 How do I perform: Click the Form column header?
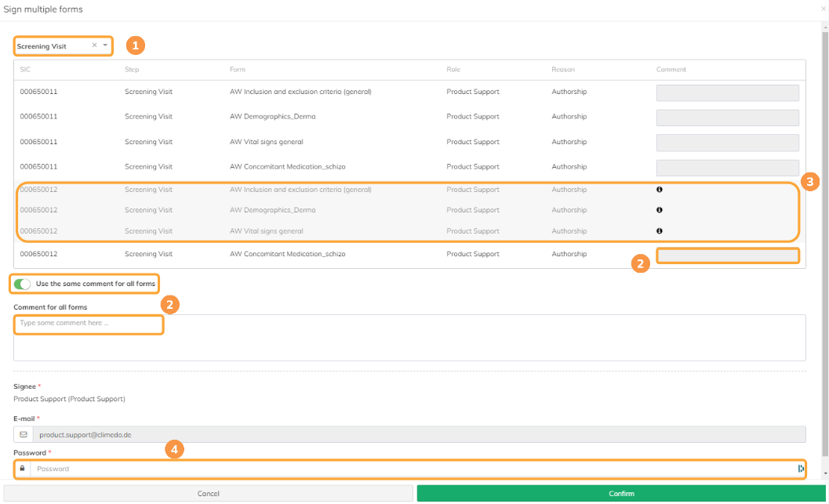[238, 70]
